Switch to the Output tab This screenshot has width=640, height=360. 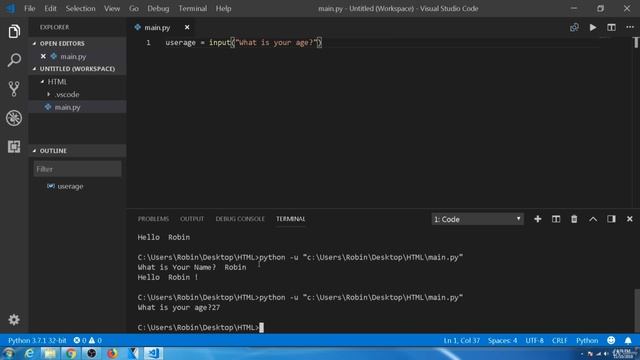[192, 219]
